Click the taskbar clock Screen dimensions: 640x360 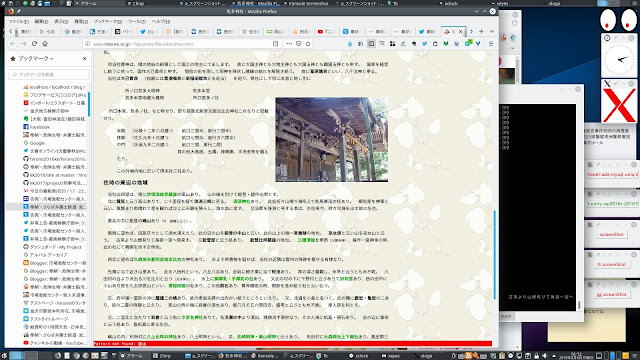[x=576, y=356]
